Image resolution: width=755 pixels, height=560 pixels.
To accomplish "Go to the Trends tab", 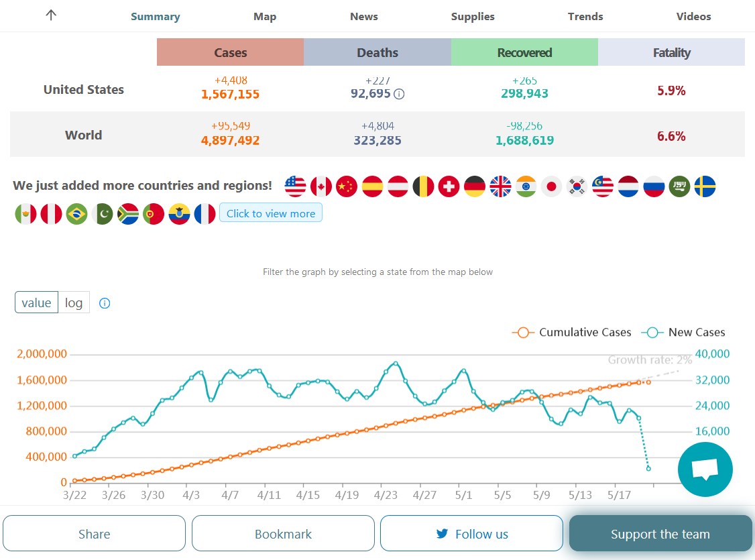I will pos(585,17).
